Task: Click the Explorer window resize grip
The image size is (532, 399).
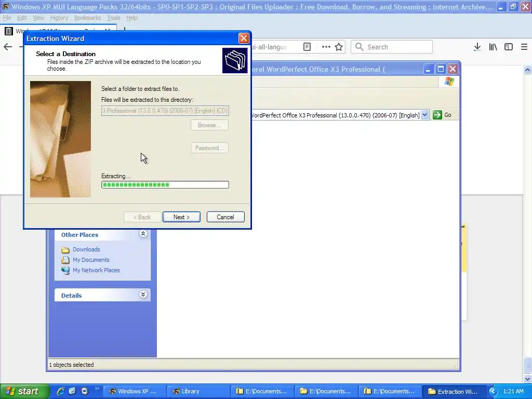Action: (x=456, y=366)
